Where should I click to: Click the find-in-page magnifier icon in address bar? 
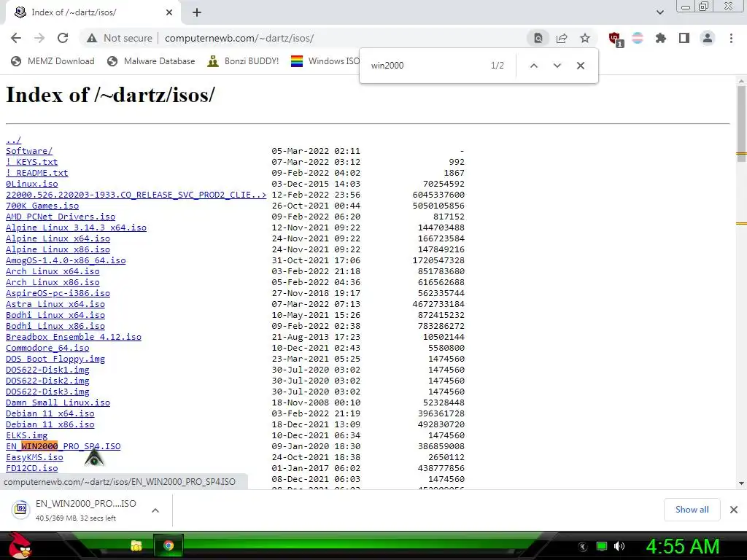[x=538, y=38]
